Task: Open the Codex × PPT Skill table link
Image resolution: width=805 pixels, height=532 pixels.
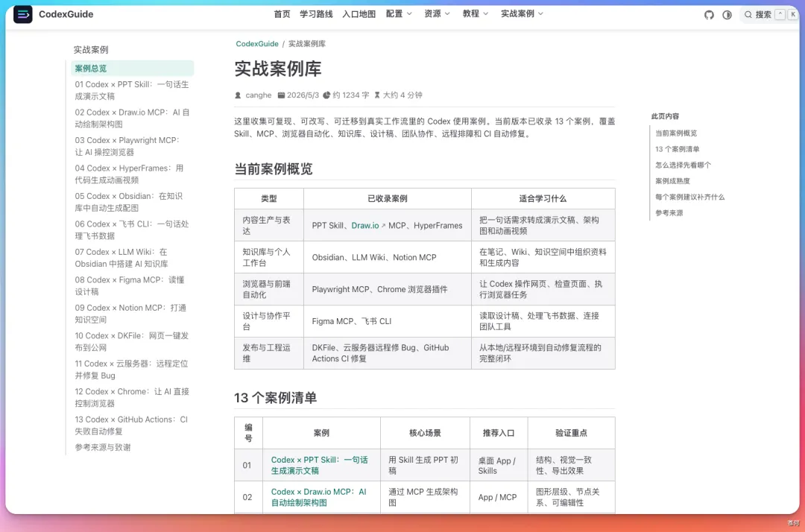Action: 319,465
